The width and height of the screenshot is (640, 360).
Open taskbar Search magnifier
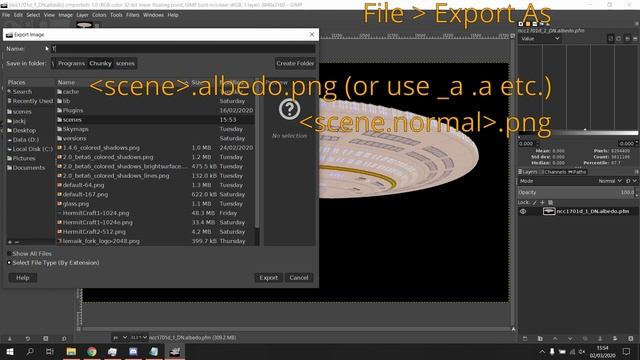point(30,351)
